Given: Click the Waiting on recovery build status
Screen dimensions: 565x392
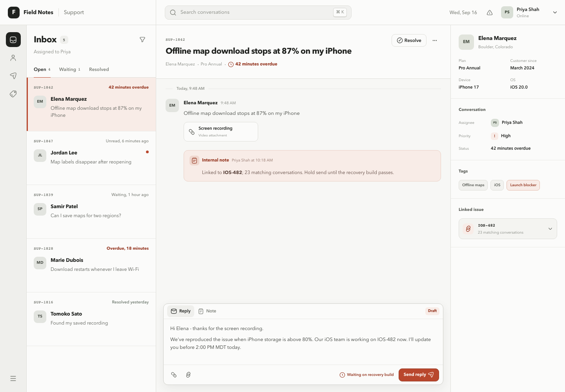Looking at the screenshot, I should pyautogui.click(x=366, y=375).
